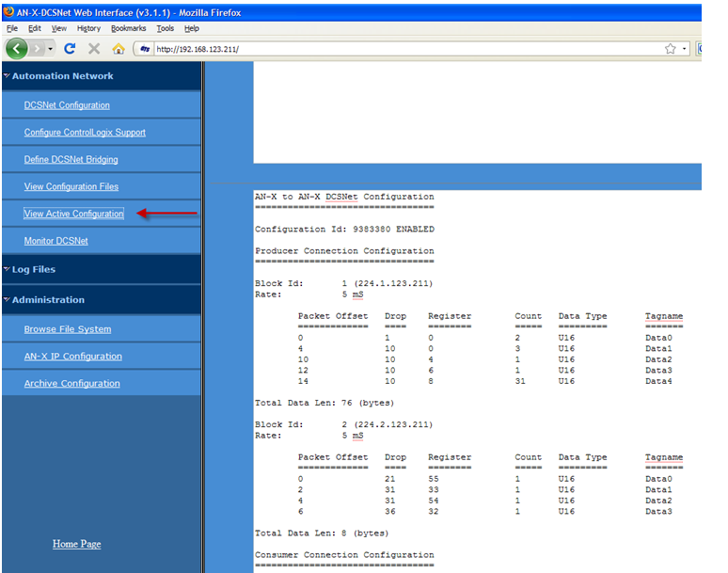Open the View menu

pyautogui.click(x=59, y=28)
